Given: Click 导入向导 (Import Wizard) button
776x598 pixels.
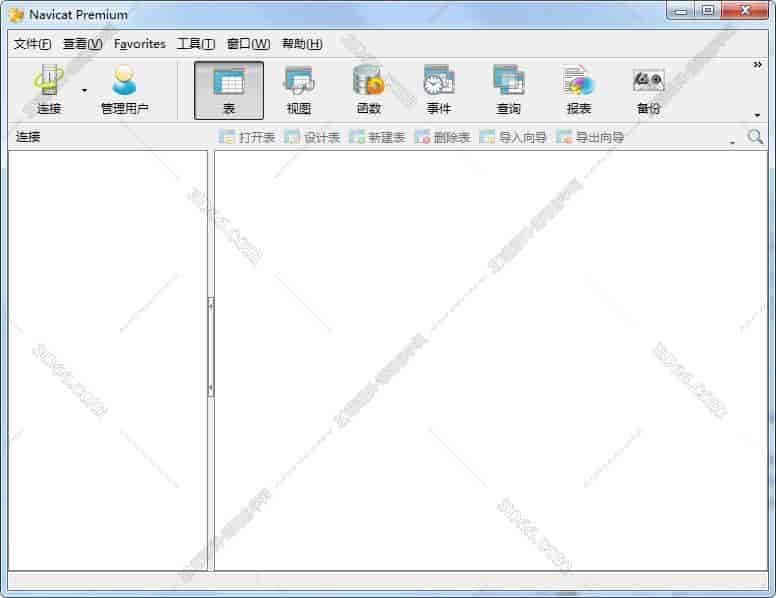Looking at the screenshot, I should point(513,137).
